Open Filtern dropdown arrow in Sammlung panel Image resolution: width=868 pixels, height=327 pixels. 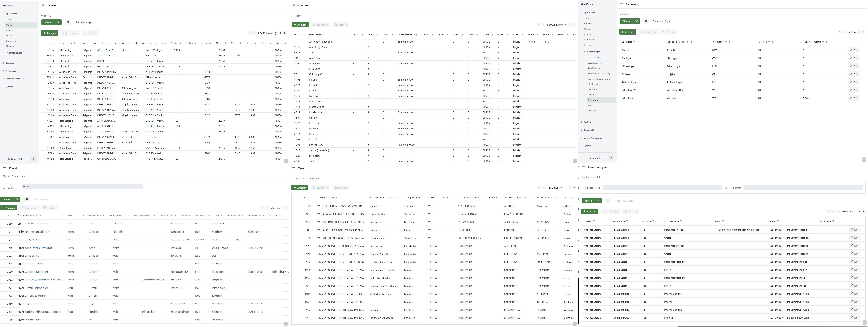[x=637, y=21]
